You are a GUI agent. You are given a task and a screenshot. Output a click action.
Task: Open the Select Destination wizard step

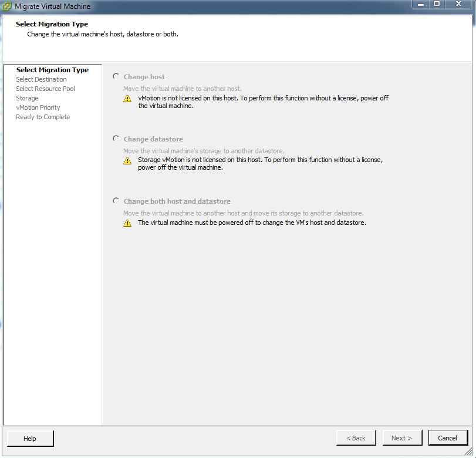pyautogui.click(x=41, y=79)
